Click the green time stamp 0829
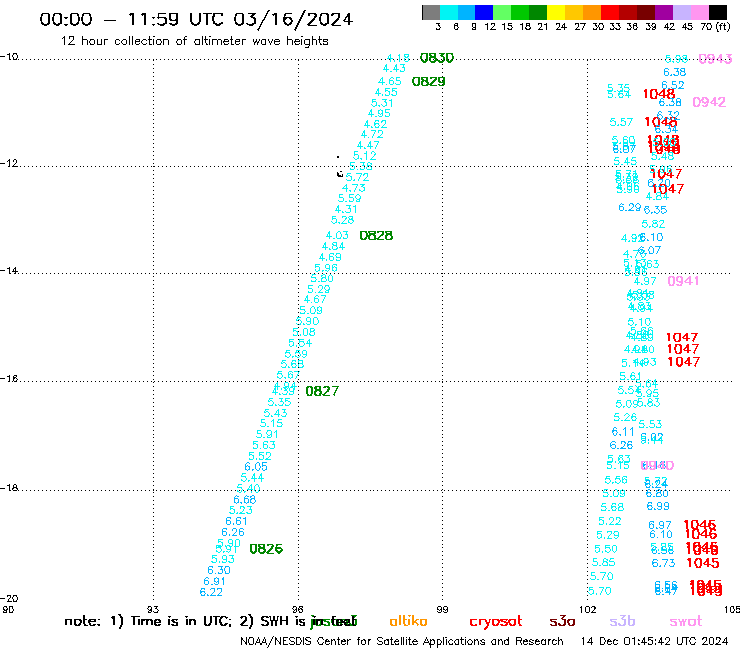Screen dimensions: 740x650 click(429, 82)
